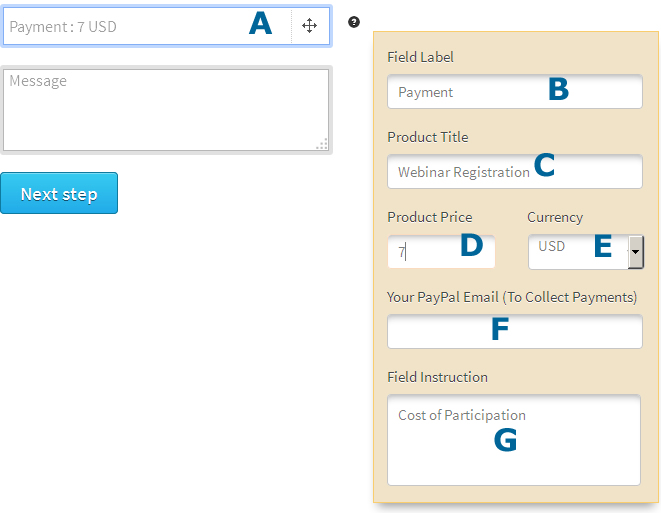The width and height of the screenshot is (661, 513).
Task: Expand the Currency dropdown arrow button
Action: (636, 252)
